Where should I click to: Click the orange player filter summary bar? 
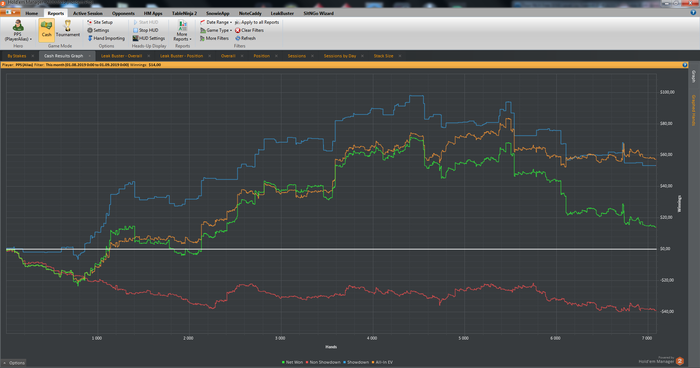coord(344,65)
